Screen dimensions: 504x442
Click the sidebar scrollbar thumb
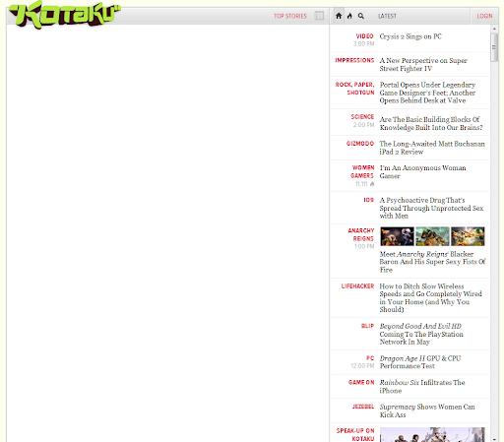pos(494,47)
